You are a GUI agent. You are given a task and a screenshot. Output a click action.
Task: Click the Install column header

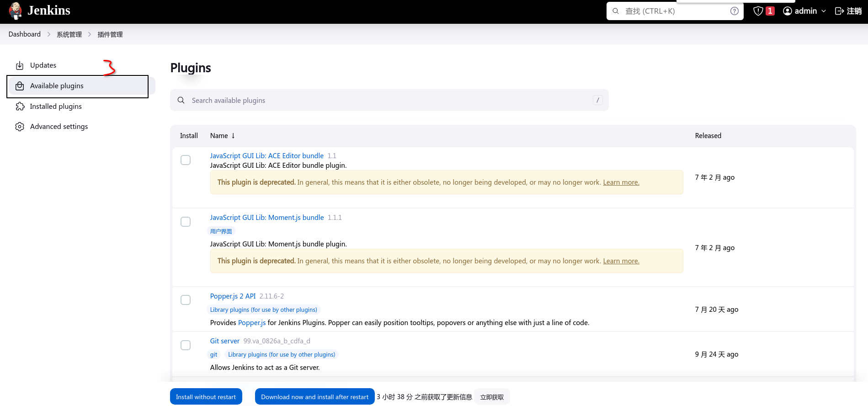(x=189, y=136)
